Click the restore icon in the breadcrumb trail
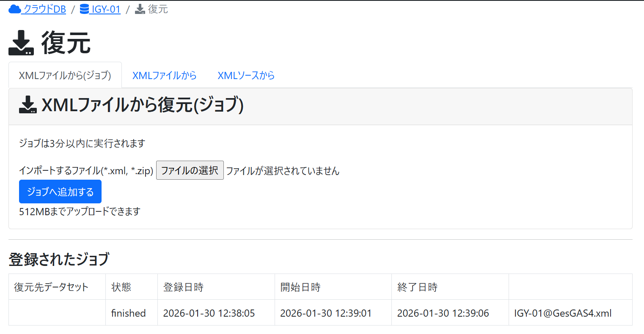644x334 pixels. point(140,9)
